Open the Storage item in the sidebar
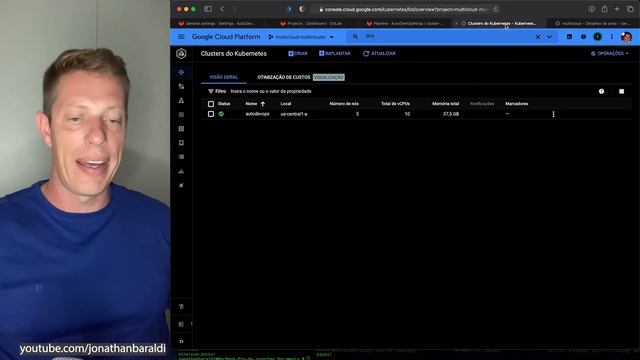 click(x=181, y=143)
